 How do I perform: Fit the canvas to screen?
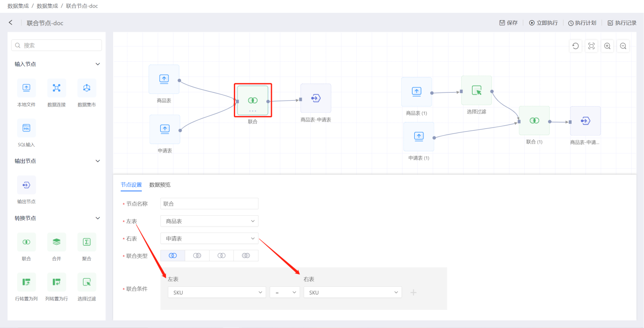591,46
